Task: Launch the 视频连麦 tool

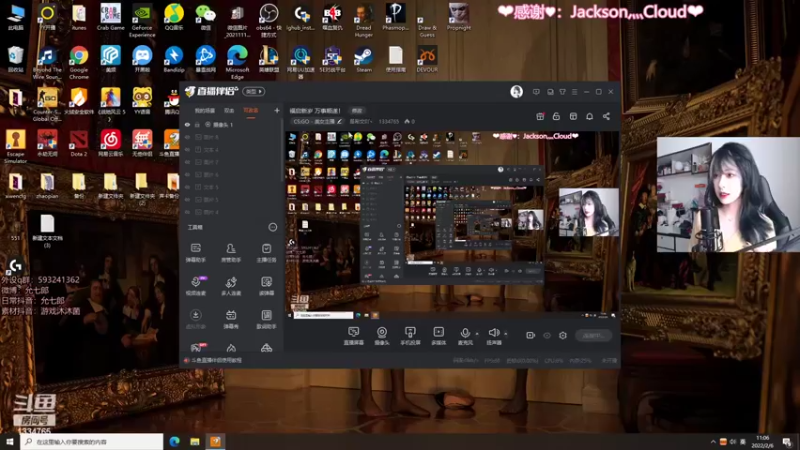Action: coord(196,286)
